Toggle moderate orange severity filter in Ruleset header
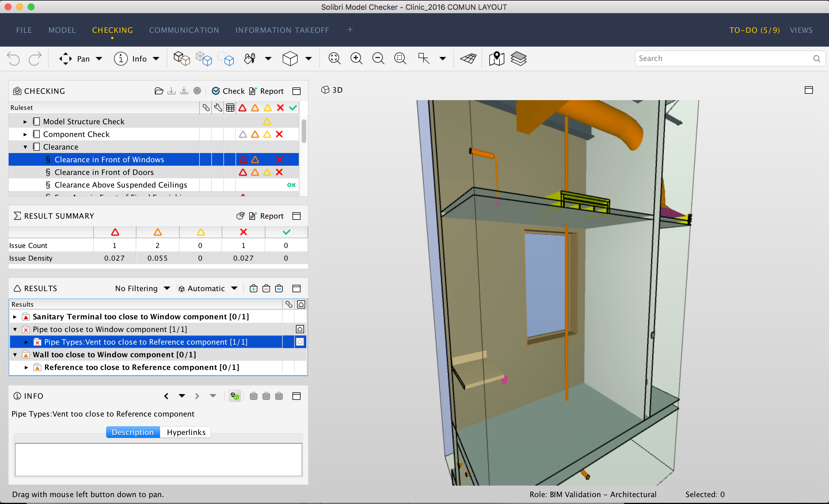The height and width of the screenshot is (504, 829). coord(255,108)
